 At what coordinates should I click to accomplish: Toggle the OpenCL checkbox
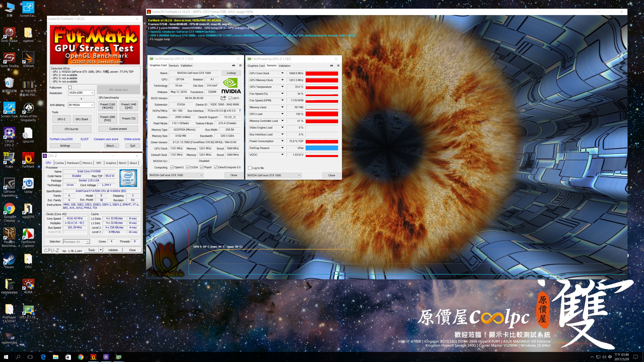172,167
